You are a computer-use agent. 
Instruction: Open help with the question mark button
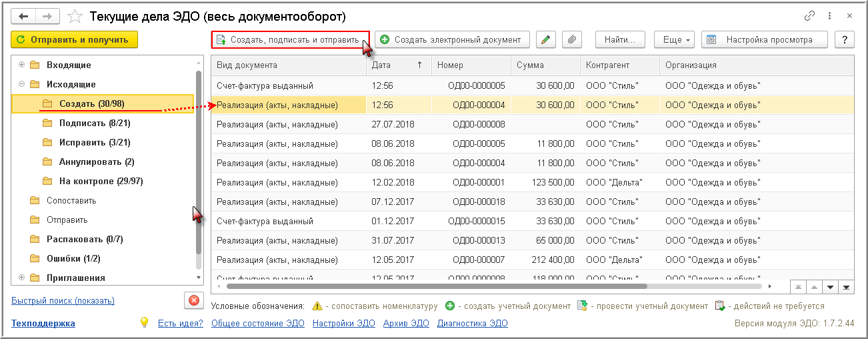tap(844, 40)
